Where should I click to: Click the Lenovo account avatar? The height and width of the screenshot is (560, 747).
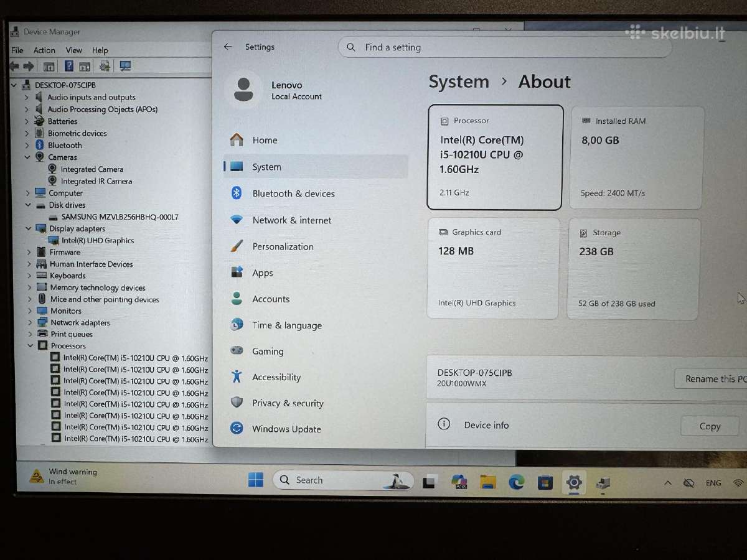243,90
